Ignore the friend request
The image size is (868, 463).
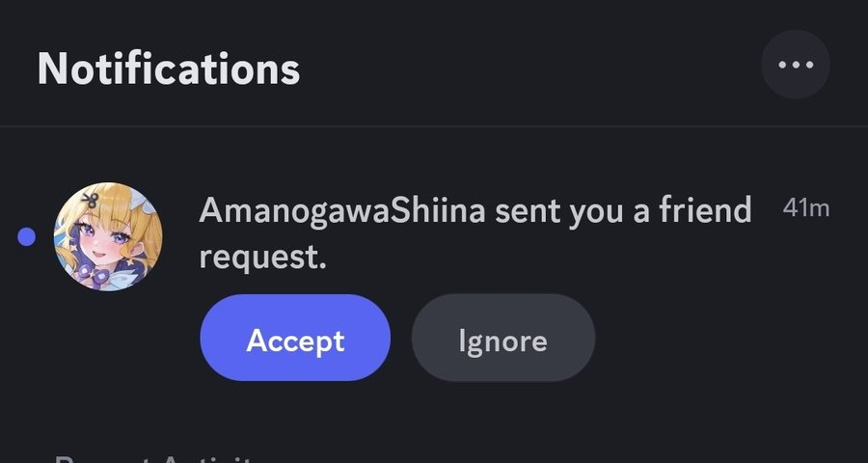[503, 338]
